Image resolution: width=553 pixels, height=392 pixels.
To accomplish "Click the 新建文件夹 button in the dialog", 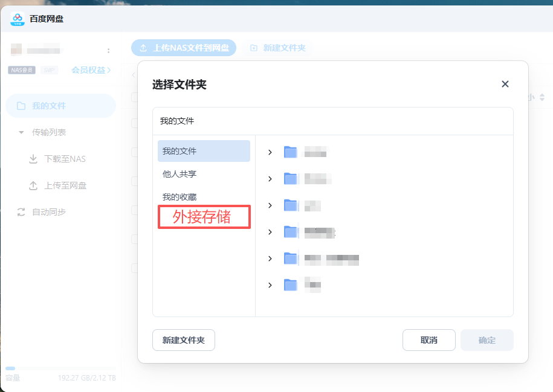I will [183, 340].
